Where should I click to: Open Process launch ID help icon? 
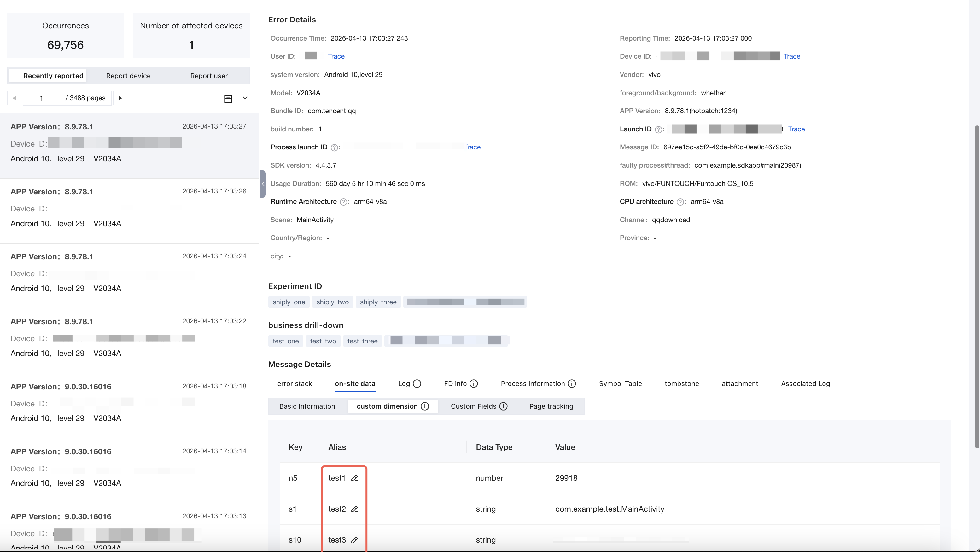(x=334, y=147)
